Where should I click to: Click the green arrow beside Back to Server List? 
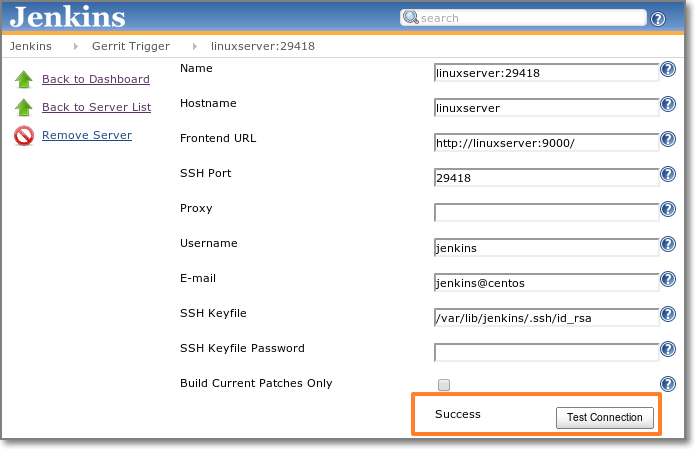click(x=23, y=108)
